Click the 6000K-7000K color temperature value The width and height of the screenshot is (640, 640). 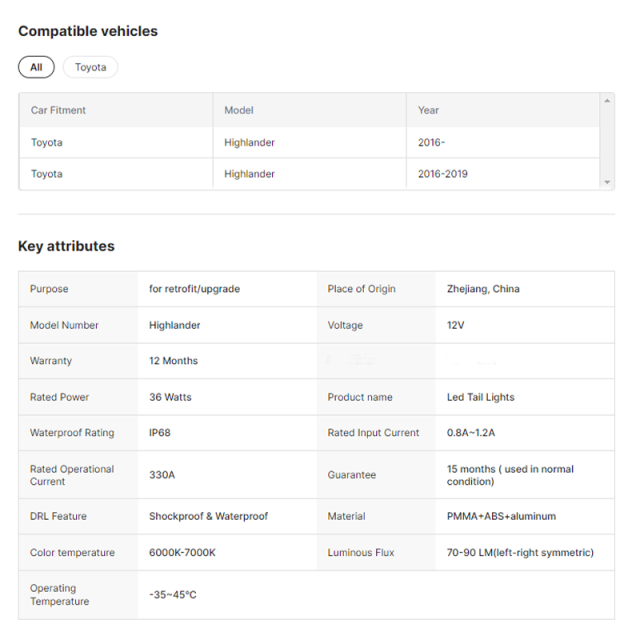pyautogui.click(x=182, y=552)
